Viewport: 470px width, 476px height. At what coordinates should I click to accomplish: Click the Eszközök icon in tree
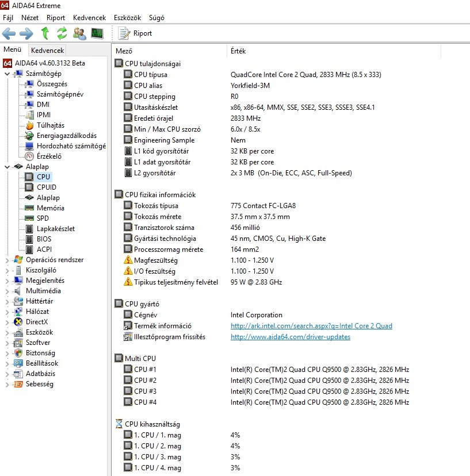pos(18,332)
